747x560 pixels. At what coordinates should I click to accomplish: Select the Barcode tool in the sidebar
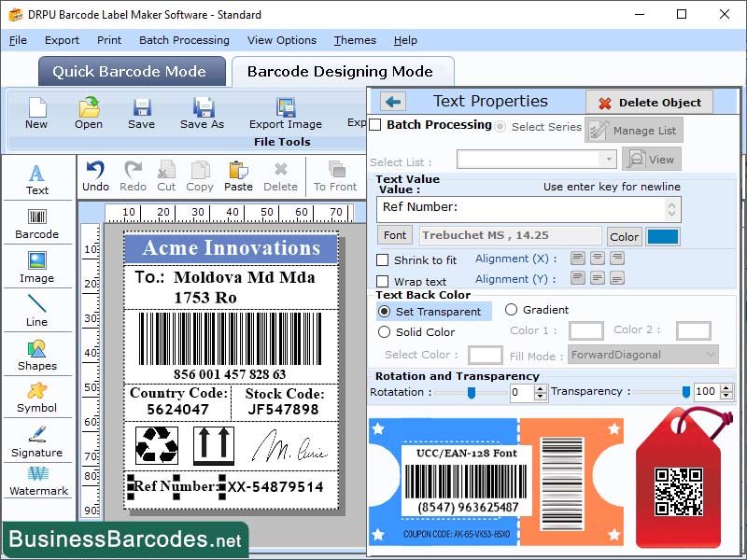coord(37,222)
